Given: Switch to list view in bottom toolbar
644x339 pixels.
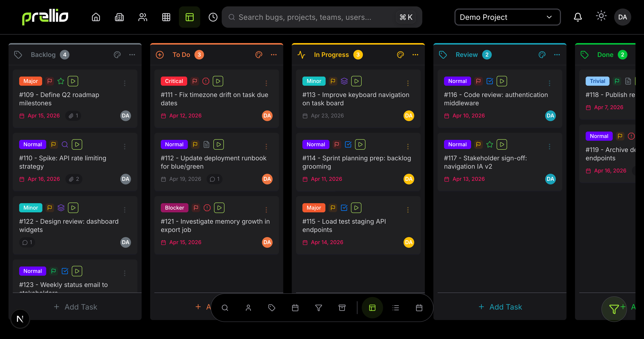Looking at the screenshot, I should tap(396, 308).
